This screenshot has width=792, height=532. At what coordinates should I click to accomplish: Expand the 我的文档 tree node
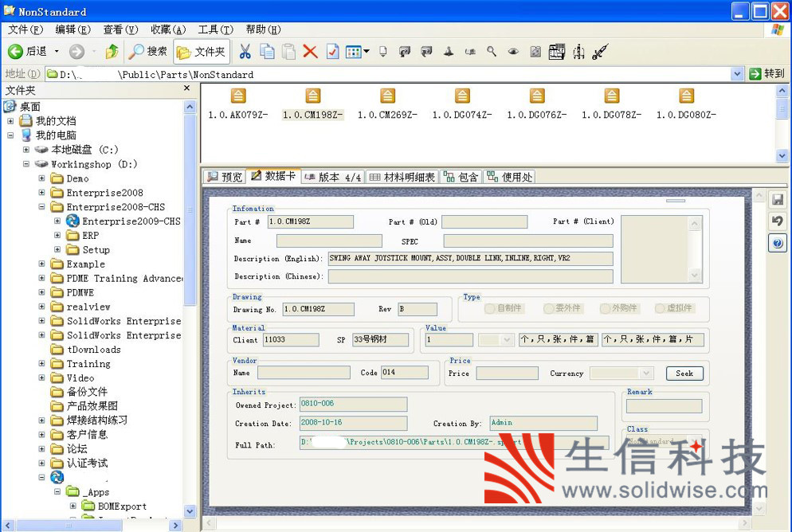tap(10, 121)
